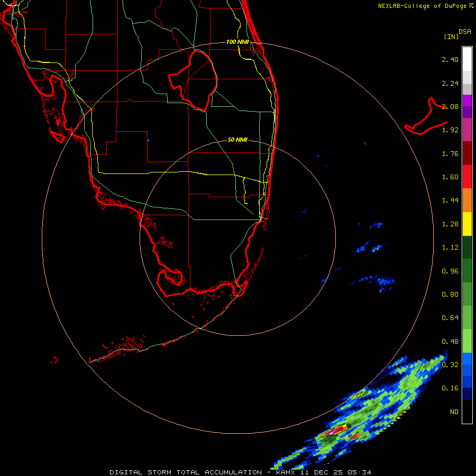This screenshot has width=476, height=476.
Task: Click the 2.24 legend value
Action: coord(450,83)
